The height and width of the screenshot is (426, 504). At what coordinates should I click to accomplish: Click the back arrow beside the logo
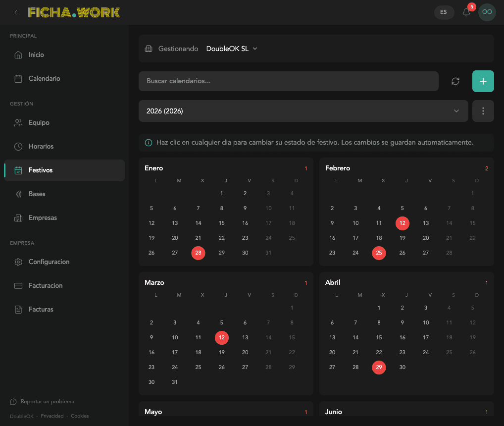16,12
